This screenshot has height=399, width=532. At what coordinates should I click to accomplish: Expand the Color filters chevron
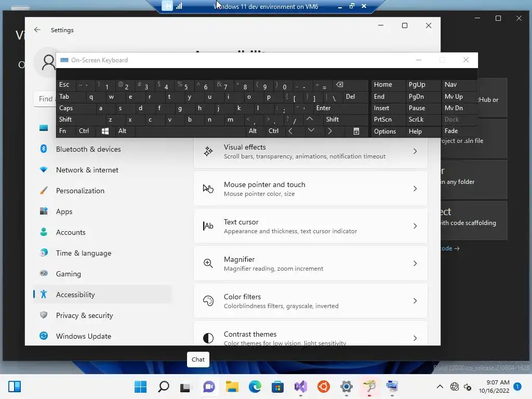click(415, 301)
